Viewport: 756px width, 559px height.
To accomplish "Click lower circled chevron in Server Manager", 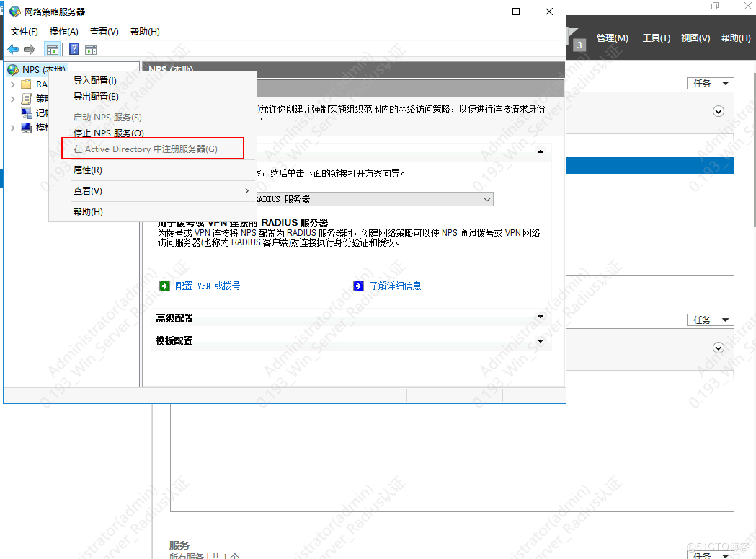I will coord(719,348).
